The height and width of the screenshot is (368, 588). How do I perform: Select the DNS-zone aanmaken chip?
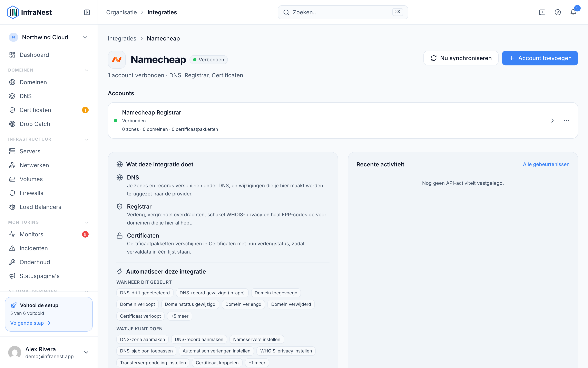tap(142, 339)
